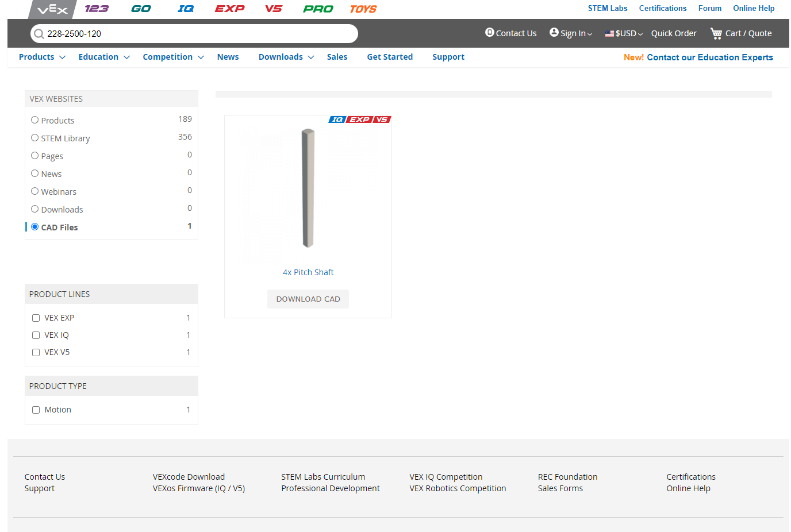Open footer REC Foundation link
The height and width of the screenshot is (532, 791).
(567, 477)
